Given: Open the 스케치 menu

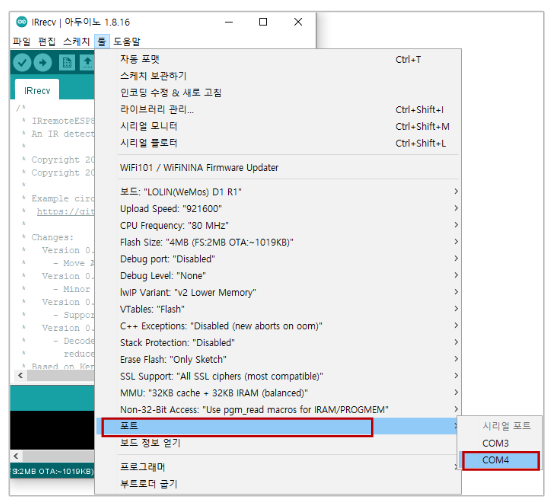Looking at the screenshot, I should [x=77, y=42].
